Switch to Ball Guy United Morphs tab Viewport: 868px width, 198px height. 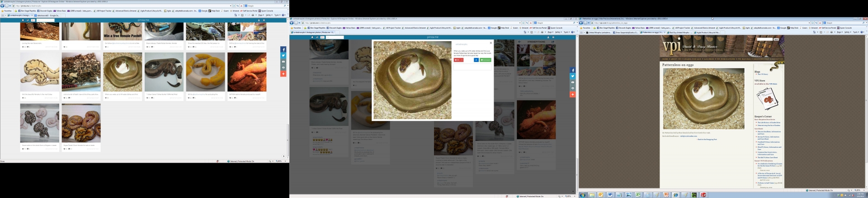click(x=680, y=32)
